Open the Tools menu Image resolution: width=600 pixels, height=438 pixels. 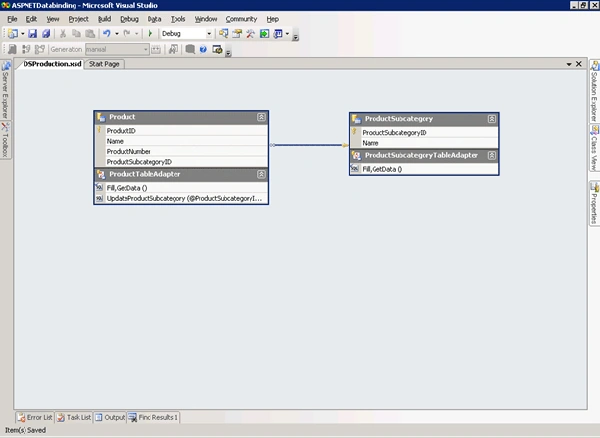pyautogui.click(x=178, y=19)
